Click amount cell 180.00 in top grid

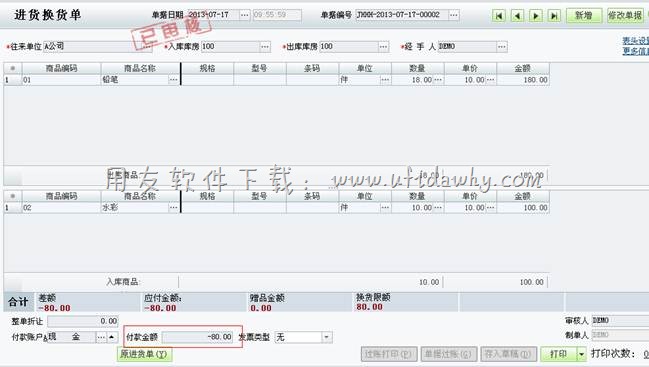click(x=523, y=80)
